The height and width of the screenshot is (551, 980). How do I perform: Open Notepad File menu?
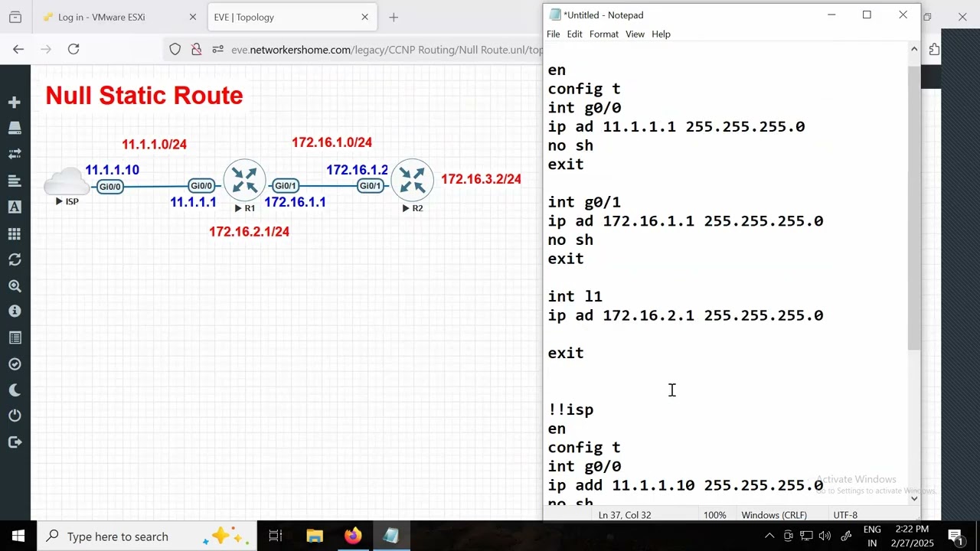click(x=553, y=34)
